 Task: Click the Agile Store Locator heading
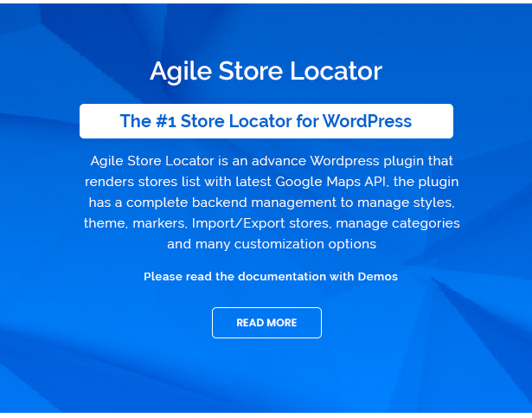(x=266, y=71)
